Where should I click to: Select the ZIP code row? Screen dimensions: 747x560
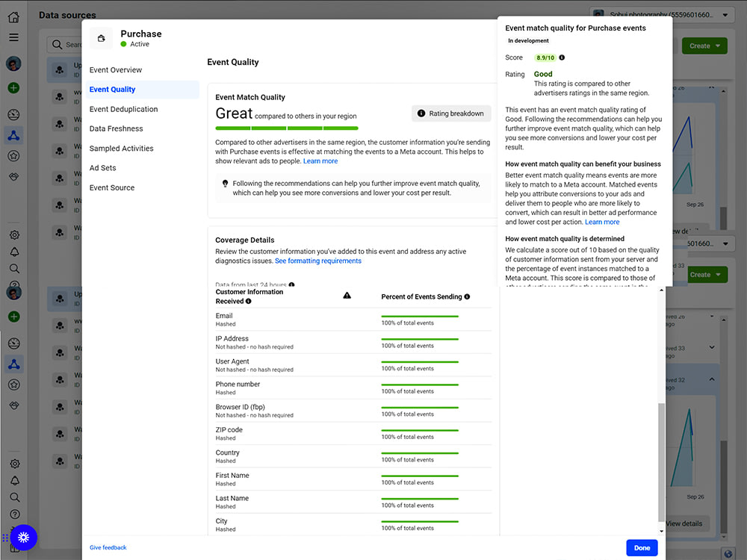(353, 434)
